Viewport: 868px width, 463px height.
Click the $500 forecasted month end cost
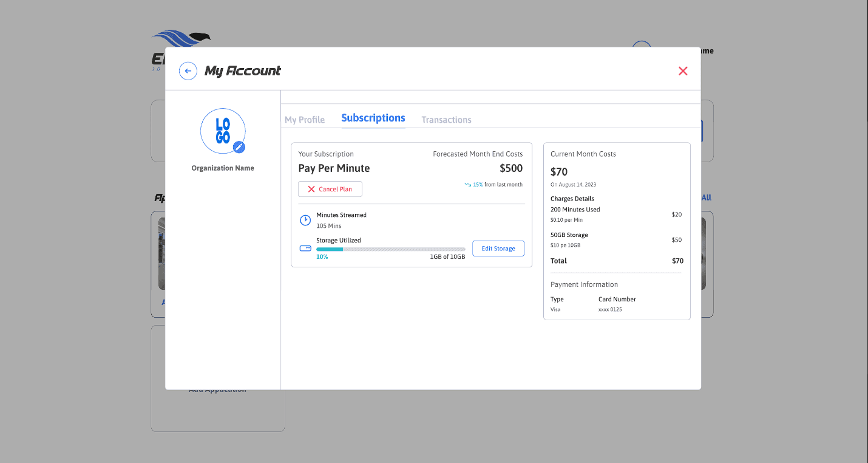coord(511,168)
